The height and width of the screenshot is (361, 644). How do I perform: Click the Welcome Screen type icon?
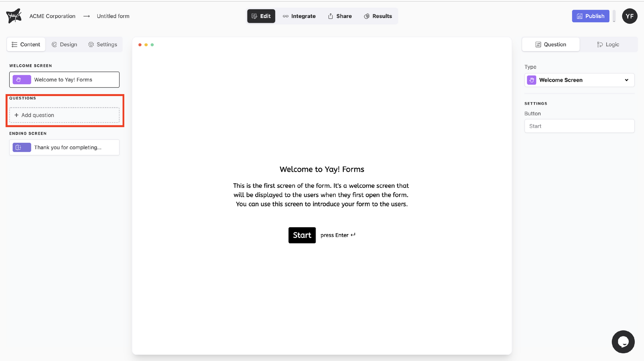pos(532,80)
